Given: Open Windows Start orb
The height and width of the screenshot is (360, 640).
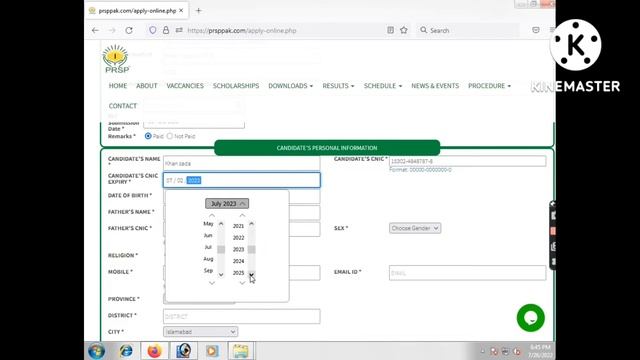Looking at the screenshot, I should click(x=97, y=351).
